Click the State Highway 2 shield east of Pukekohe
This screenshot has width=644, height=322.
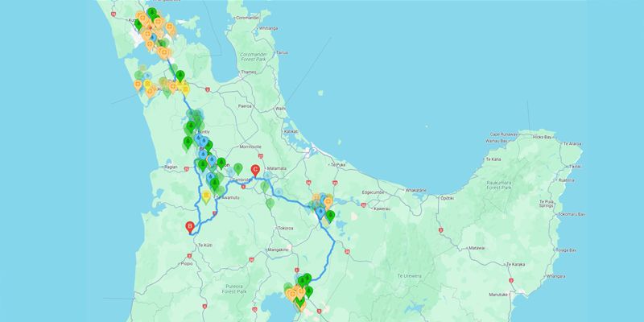pos(208,90)
